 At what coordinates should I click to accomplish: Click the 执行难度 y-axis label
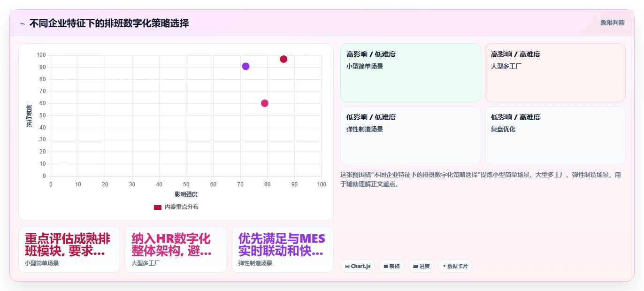pos(29,116)
